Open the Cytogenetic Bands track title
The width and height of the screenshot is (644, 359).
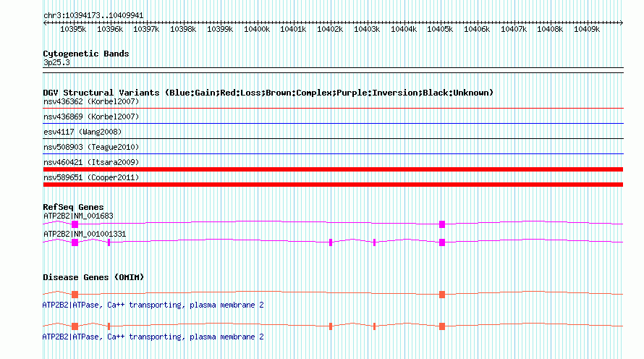pyautogui.click(x=86, y=54)
